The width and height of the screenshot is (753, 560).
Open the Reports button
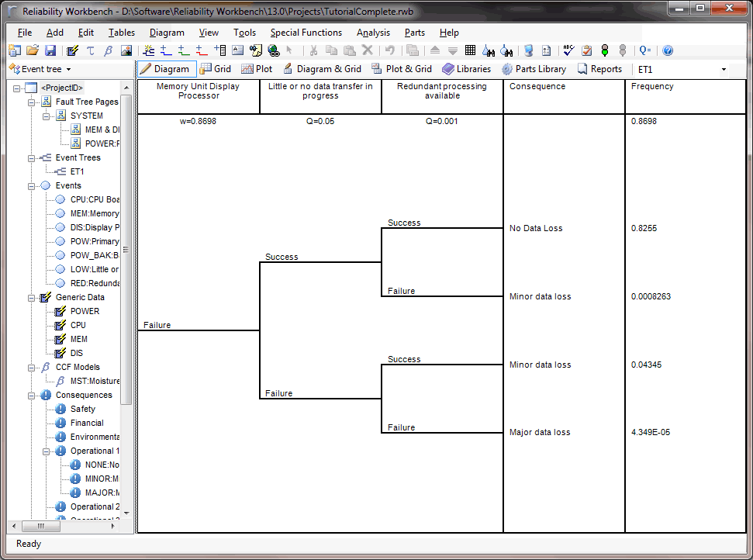tap(599, 69)
